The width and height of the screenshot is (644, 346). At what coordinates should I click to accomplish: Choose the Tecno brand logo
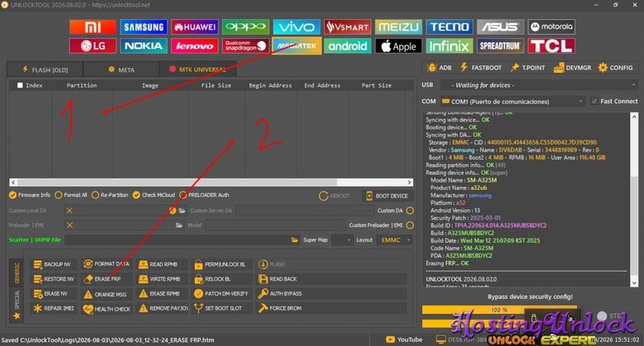coord(450,27)
